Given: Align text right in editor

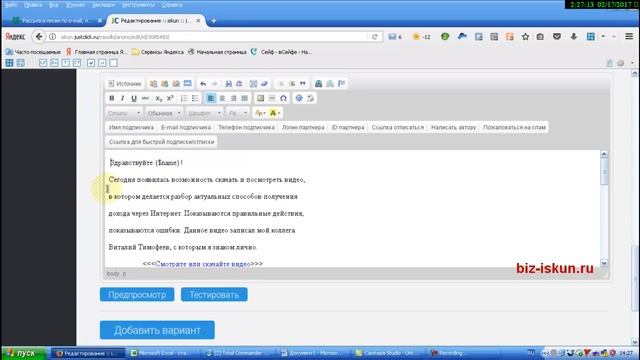Looking at the screenshot, I should [x=233, y=98].
